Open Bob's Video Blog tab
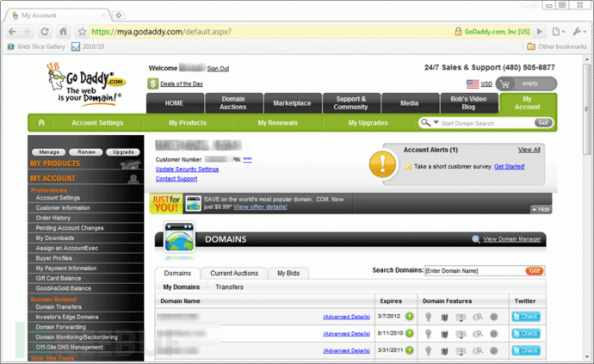Viewport: 594px width, 364px height. click(x=469, y=103)
